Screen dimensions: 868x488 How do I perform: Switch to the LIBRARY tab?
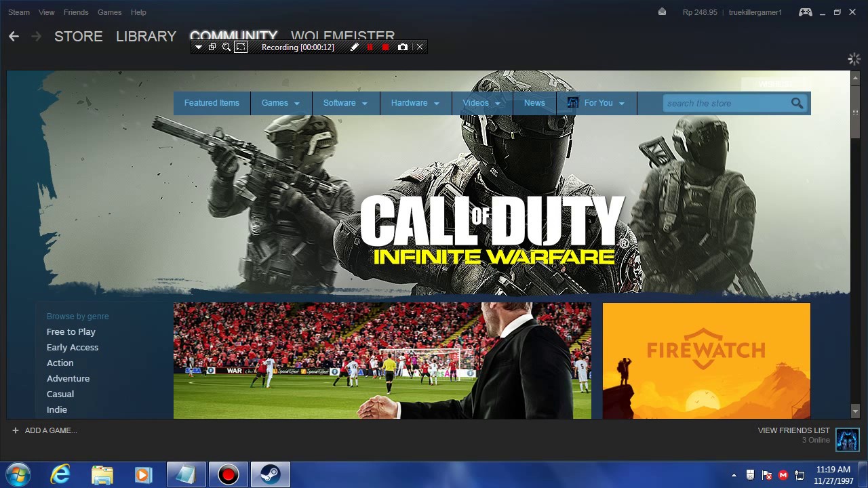coord(146,36)
